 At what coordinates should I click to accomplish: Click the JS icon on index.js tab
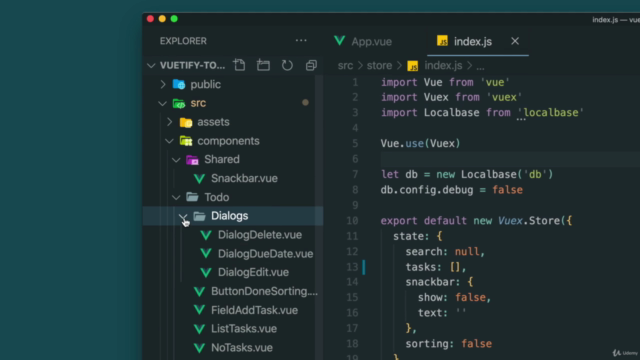pos(442,41)
